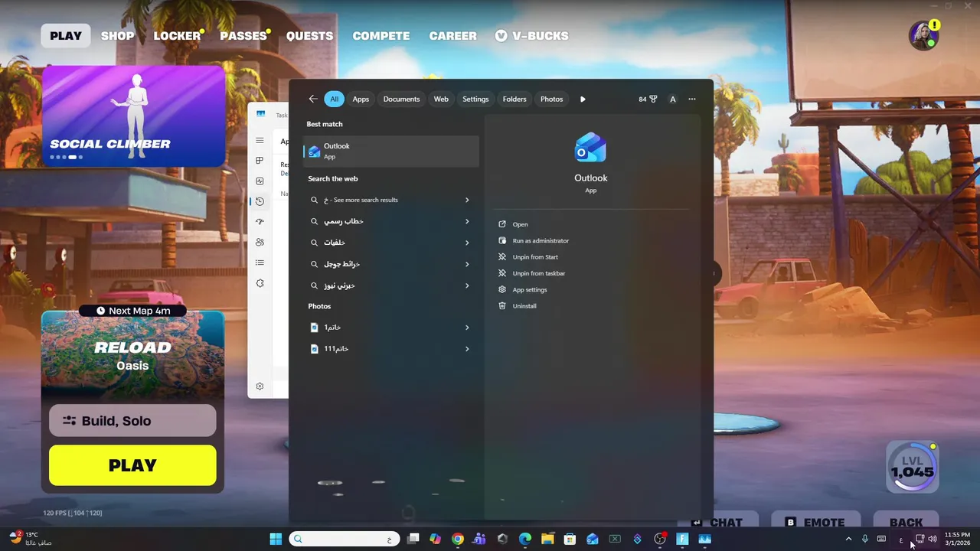Expand the خاتم1 photo result chevron
The width and height of the screenshot is (980, 551).
467,328
